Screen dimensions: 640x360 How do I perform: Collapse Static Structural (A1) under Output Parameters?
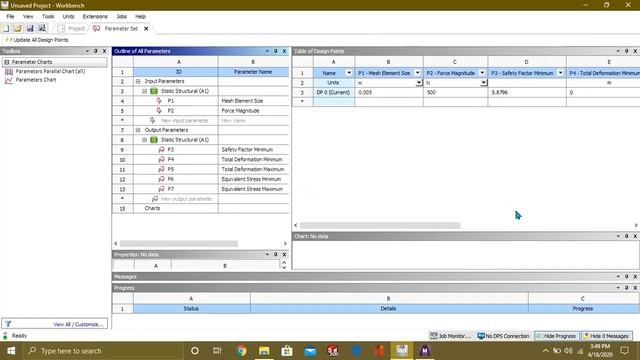click(x=144, y=140)
